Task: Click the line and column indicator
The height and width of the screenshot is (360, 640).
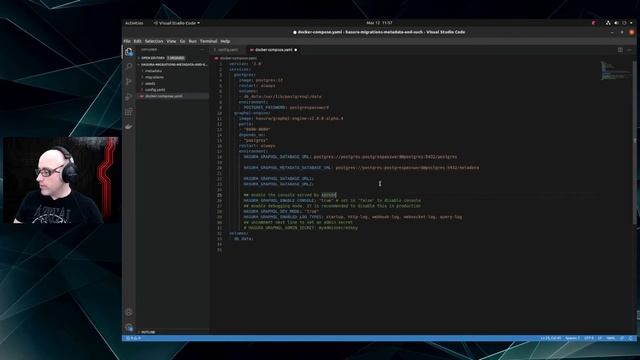Action: point(551,338)
